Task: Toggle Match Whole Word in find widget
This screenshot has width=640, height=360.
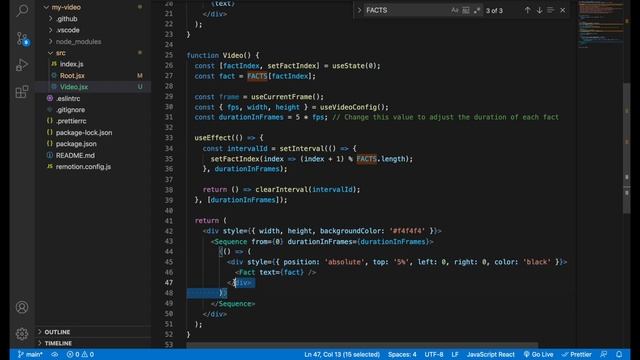Action: pos(466,10)
